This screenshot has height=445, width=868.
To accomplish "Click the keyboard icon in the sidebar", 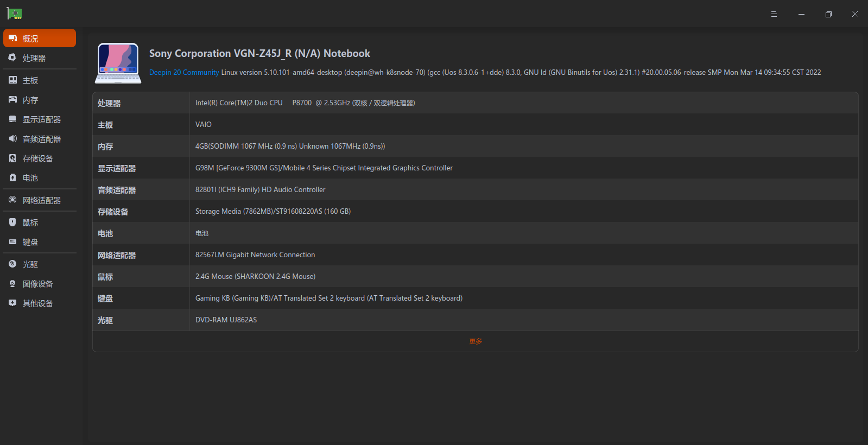I will pos(12,242).
